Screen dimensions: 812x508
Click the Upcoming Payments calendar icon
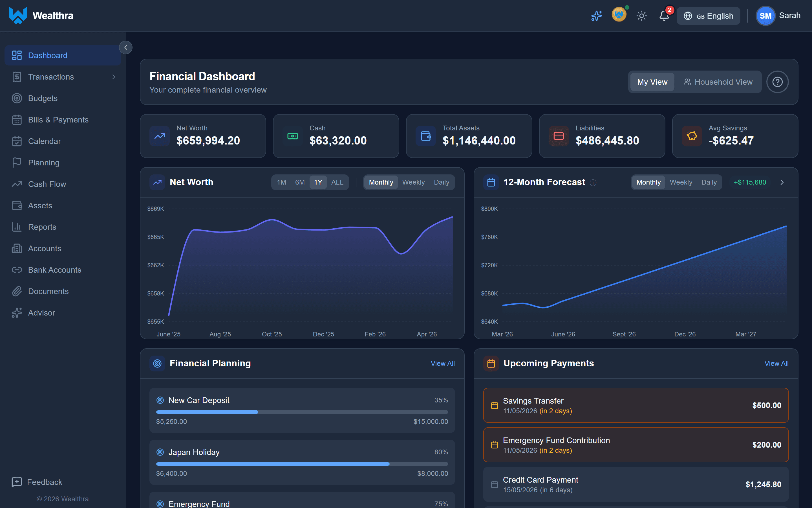[491, 364]
